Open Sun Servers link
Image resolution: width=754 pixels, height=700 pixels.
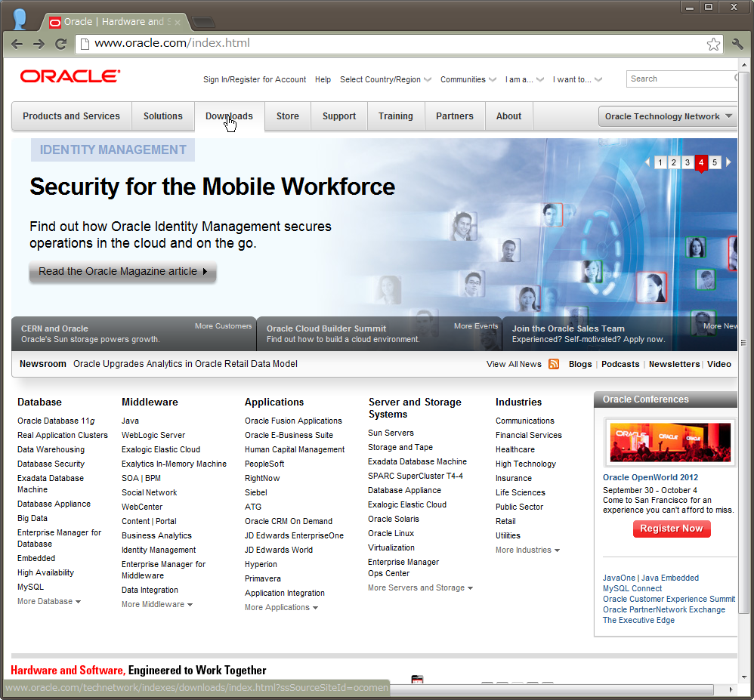point(391,433)
